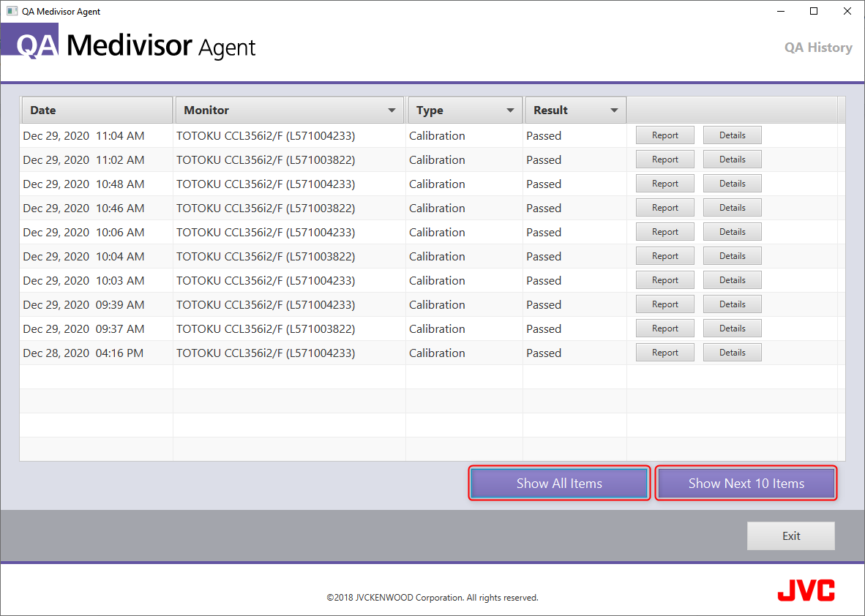Open Report for Dec 28 04:16 PM entry
This screenshot has height=616, width=865.
coord(664,353)
